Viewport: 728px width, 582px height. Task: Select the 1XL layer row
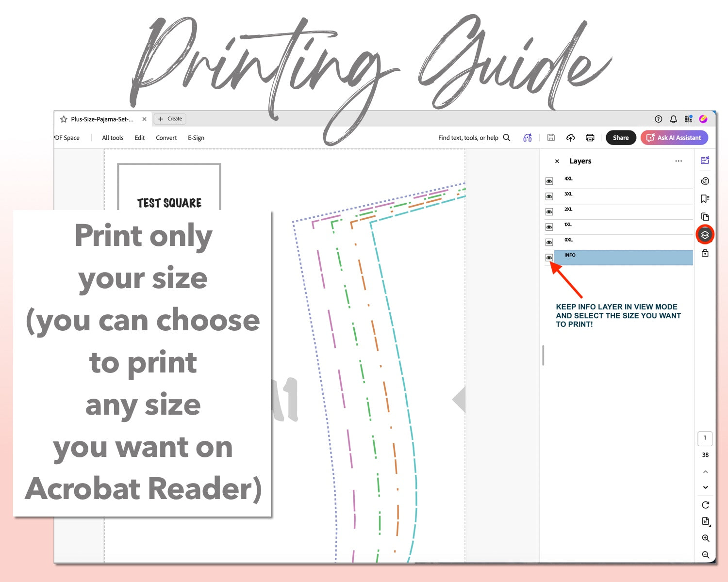pos(624,226)
